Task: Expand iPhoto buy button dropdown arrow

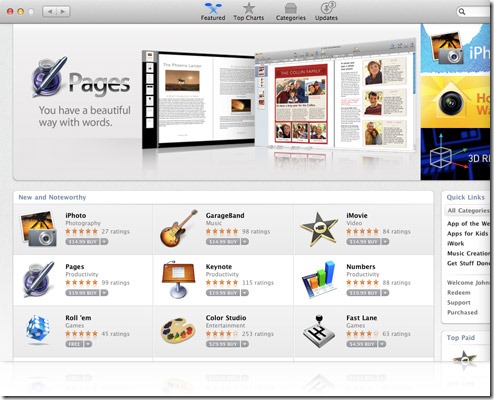Action: pos(104,241)
